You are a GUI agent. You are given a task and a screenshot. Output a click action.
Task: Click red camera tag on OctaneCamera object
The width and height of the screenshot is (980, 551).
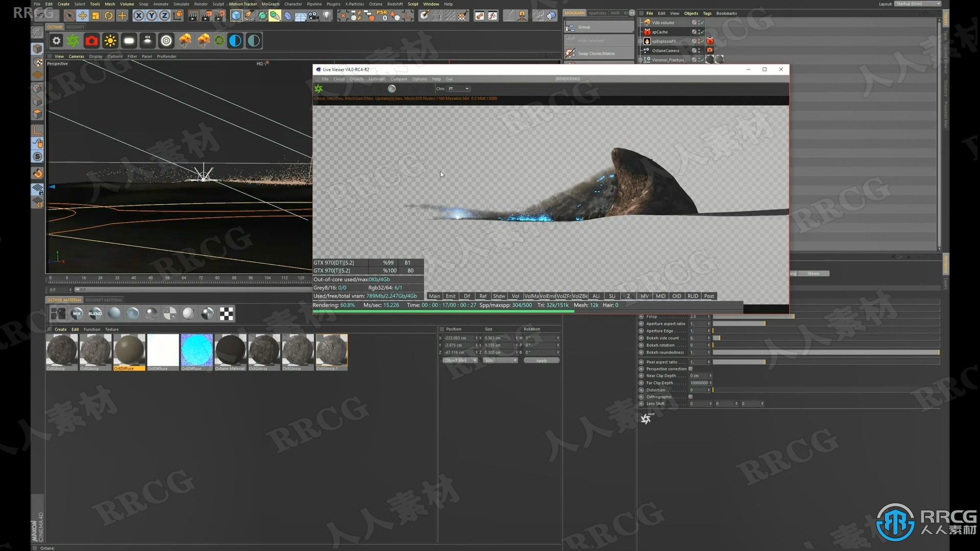click(x=709, y=50)
